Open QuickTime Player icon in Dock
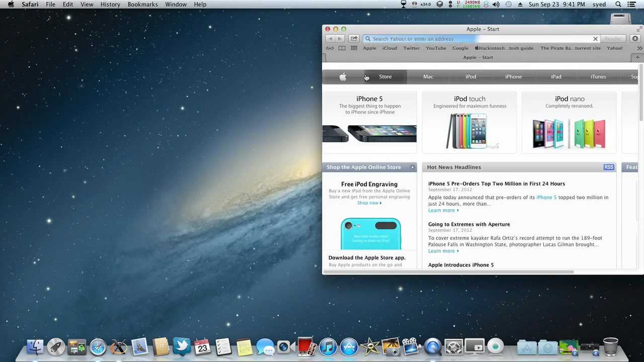 [432, 347]
